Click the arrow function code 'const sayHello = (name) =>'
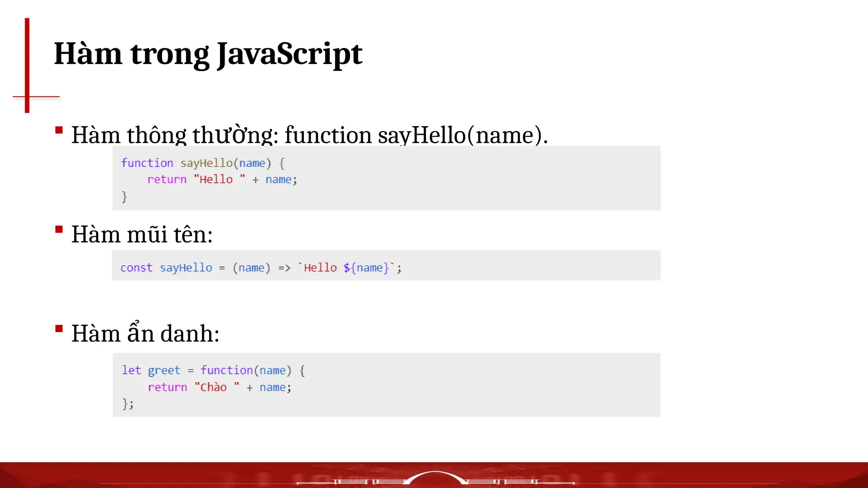 click(206, 268)
